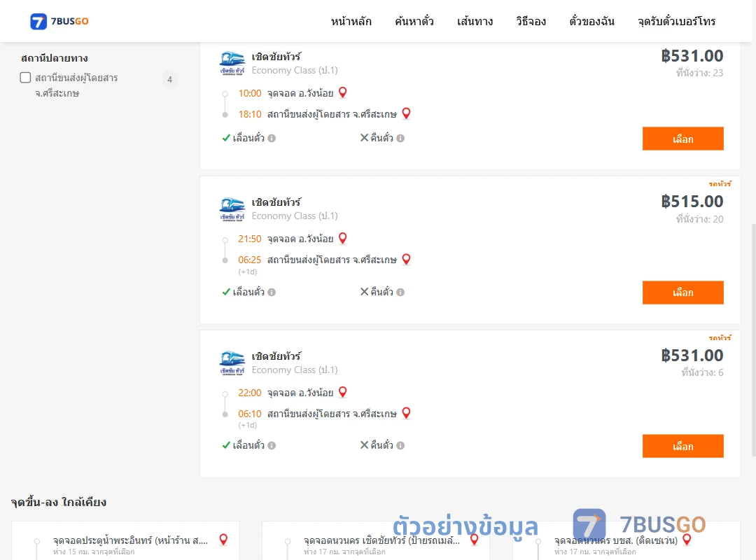Click เชิดชัยทัวร์ bus logo on 22:00 trip
This screenshot has height=560, width=756.
pyautogui.click(x=232, y=363)
